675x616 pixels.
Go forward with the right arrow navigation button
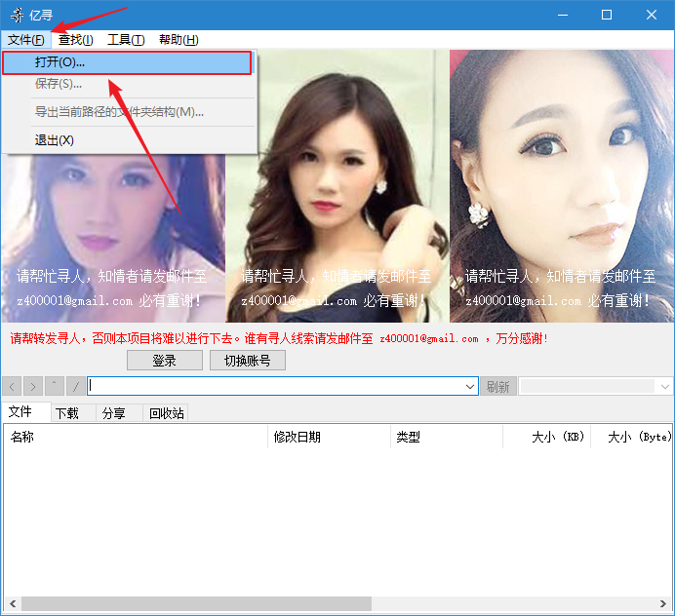click(33, 386)
